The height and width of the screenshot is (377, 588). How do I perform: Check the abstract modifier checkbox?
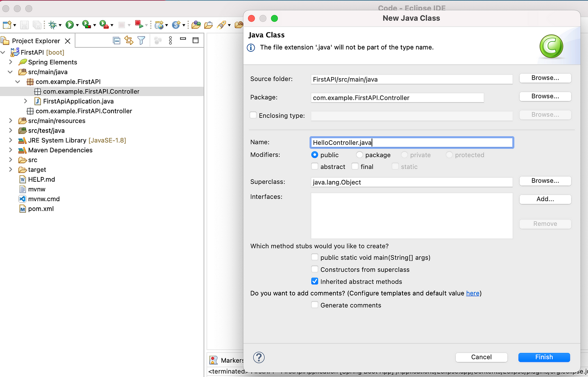coord(315,166)
